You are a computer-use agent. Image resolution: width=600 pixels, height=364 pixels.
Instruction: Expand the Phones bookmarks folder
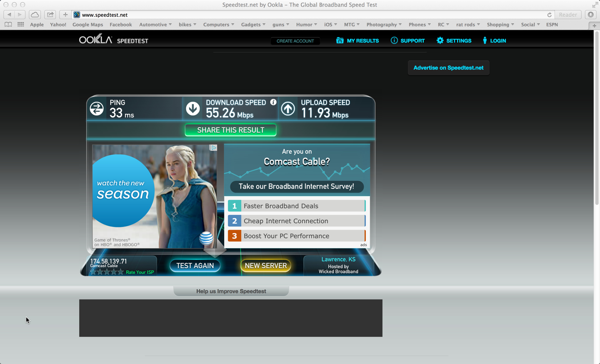coord(420,25)
